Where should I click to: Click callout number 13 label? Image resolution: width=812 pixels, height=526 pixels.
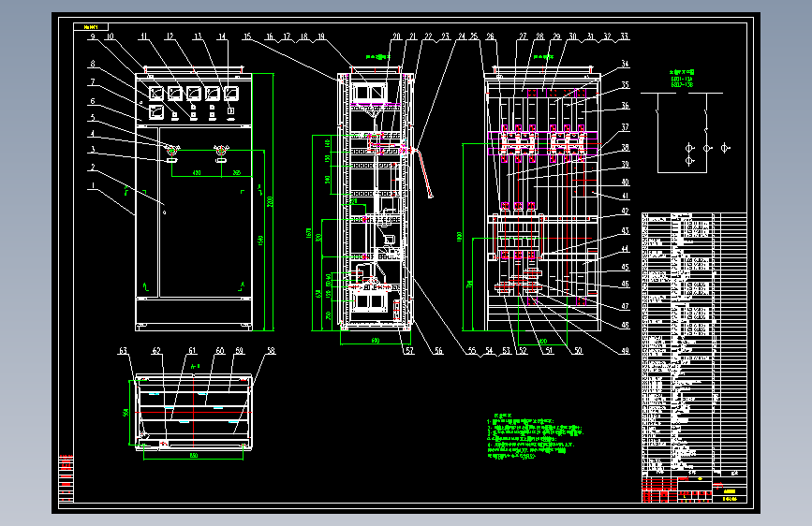(x=198, y=37)
